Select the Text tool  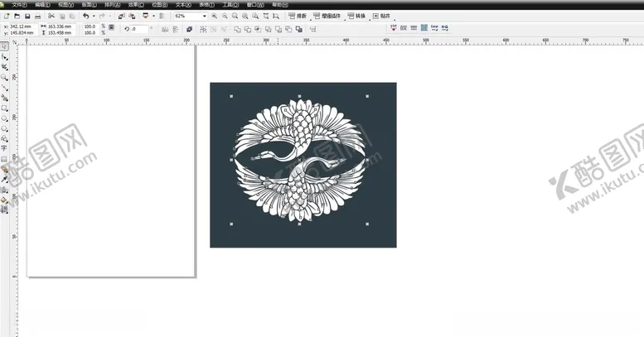pos(4,148)
